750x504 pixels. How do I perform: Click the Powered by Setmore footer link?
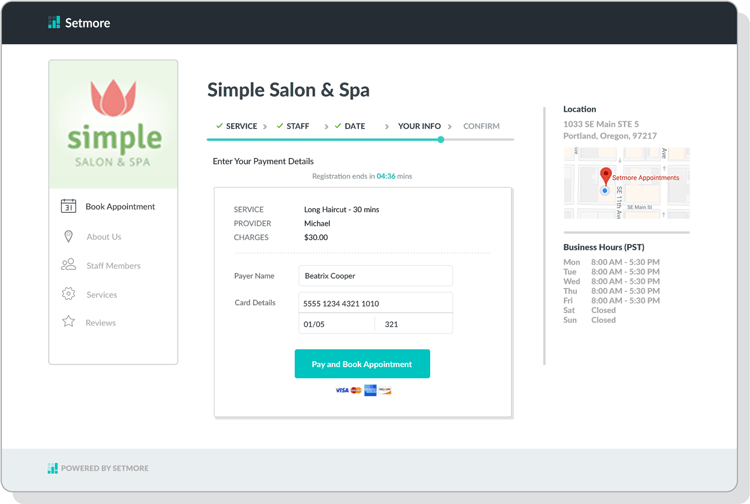point(105,468)
